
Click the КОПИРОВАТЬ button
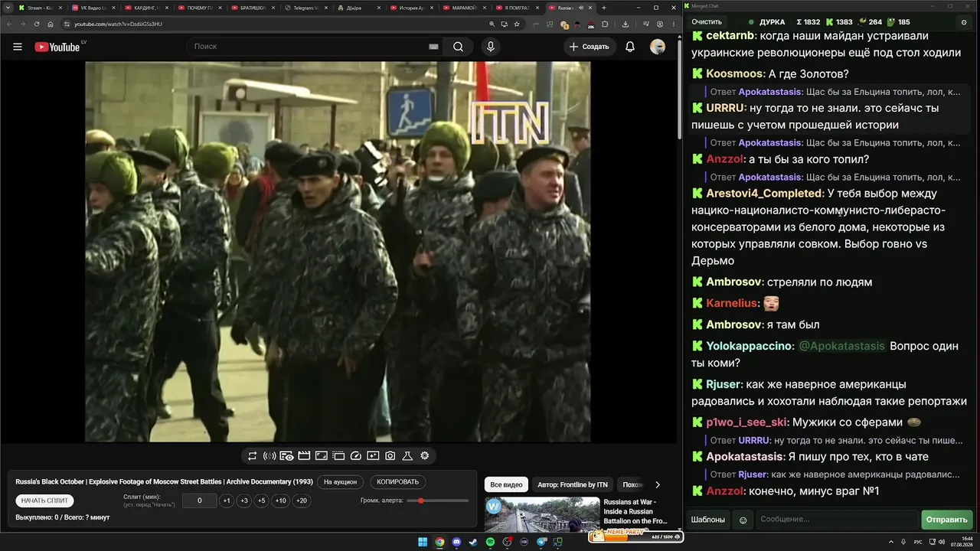[x=398, y=482]
